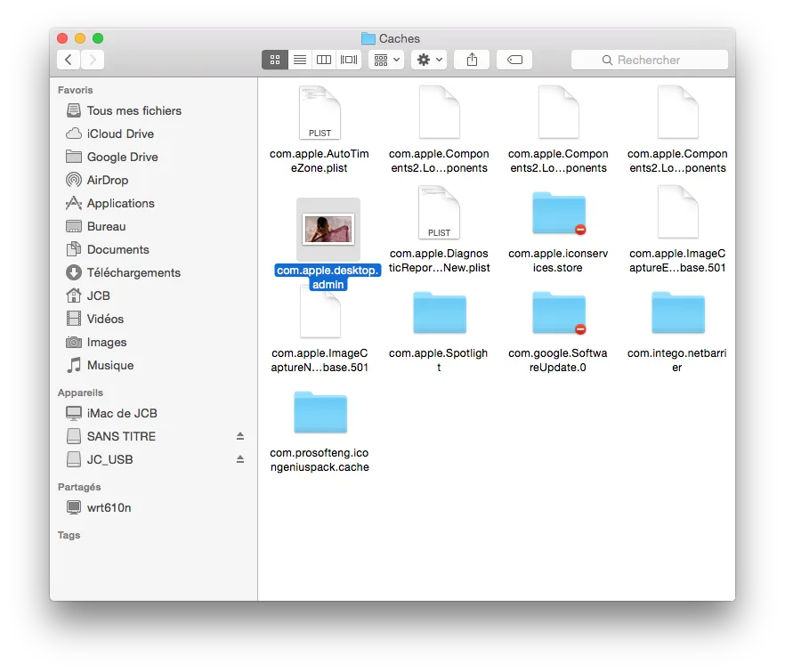Click the com.apple.desktop.admin name label
This screenshot has width=785, height=672.
328,278
